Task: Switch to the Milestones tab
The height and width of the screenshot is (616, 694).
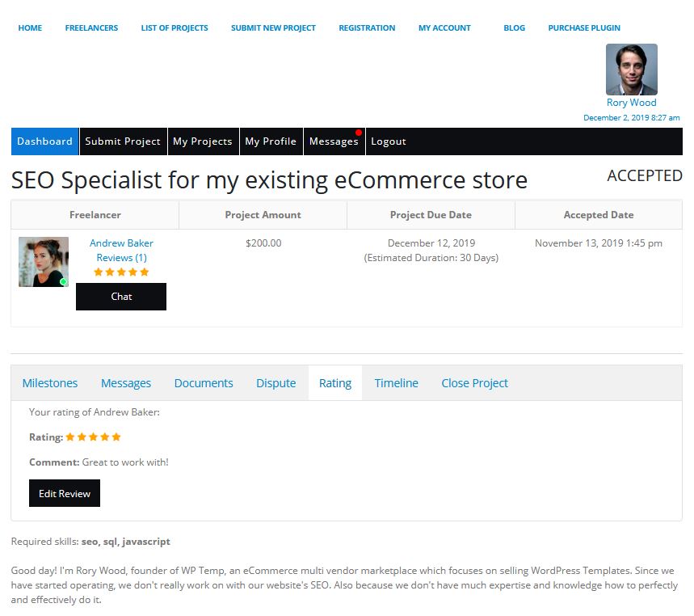Action: [x=50, y=383]
